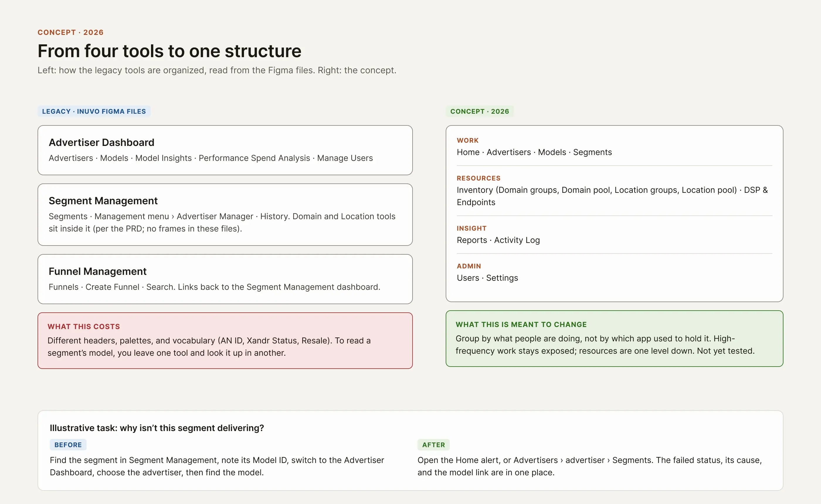Click the 'From four tools to one structure' heading
821x504 pixels.
pyautogui.click(x=169, y=51)
